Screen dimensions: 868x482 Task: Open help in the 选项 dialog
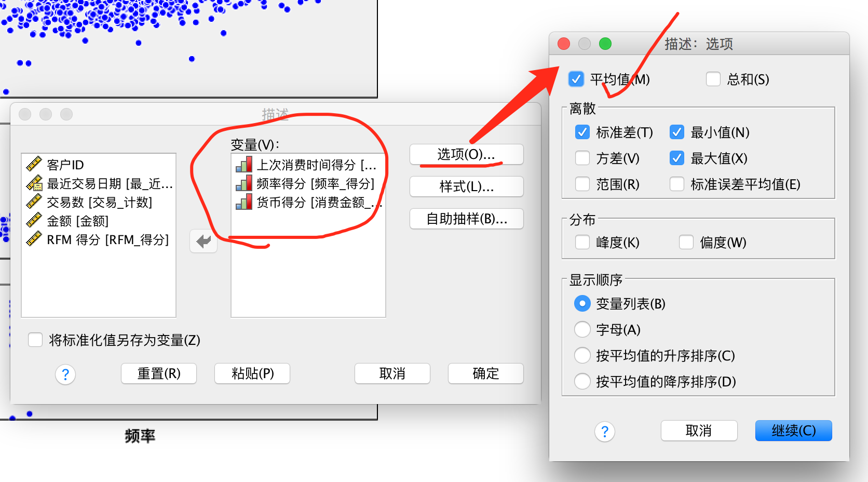pos(605,431)
